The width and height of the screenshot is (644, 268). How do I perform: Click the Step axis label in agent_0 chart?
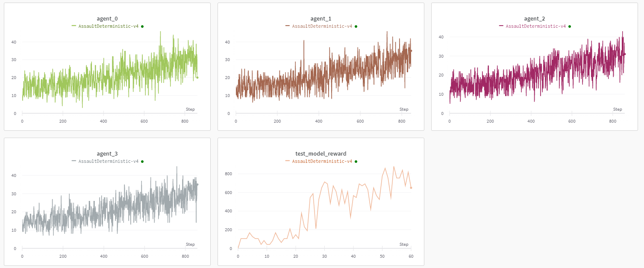click(190, 109)
